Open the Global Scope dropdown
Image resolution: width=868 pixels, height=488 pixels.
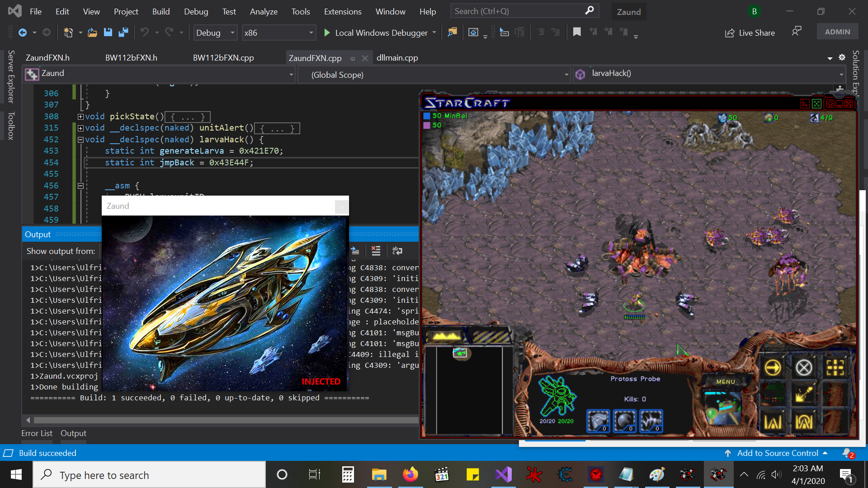(434, 75)
